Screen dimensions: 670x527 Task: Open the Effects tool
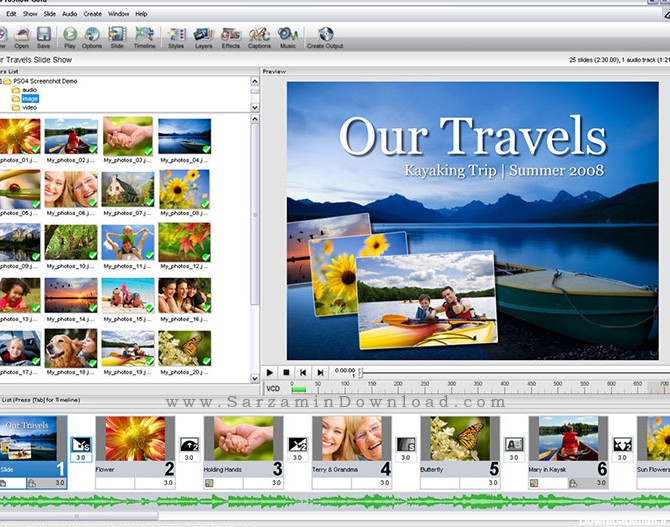[x=231, y=37]
